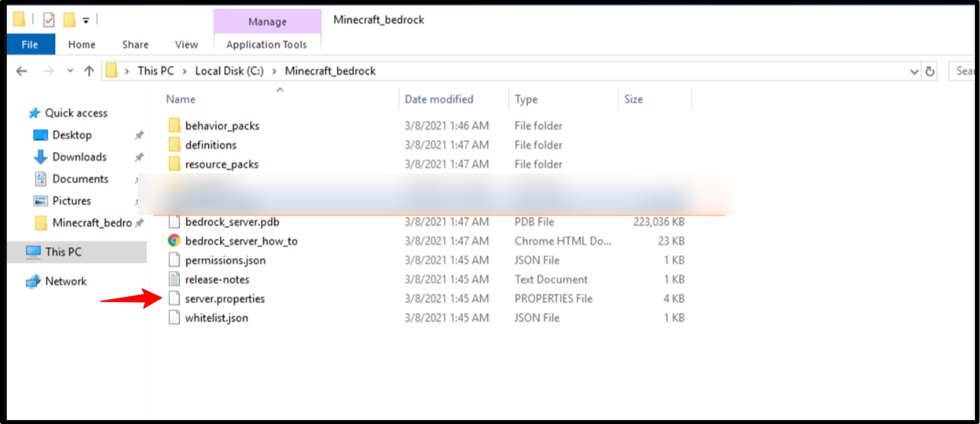Click the Downloads pin icon
This screenshot has width=980, height=424.
click(x=139, y=157)
